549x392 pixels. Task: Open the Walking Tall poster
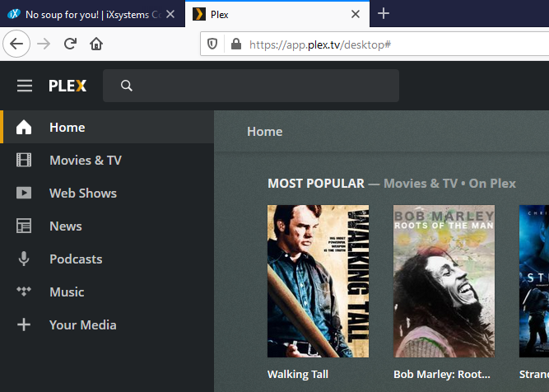pyautogui.click(x=318, y=281)
